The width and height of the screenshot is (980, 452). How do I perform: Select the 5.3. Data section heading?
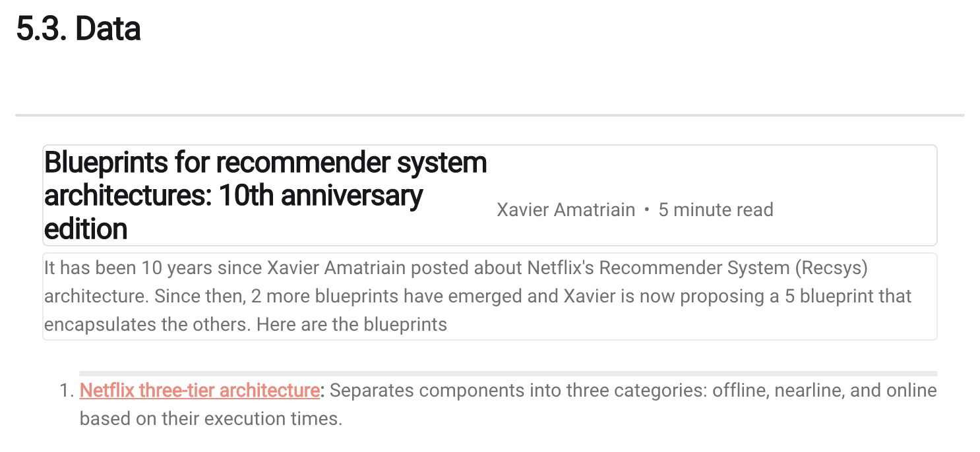click(78, 29)
